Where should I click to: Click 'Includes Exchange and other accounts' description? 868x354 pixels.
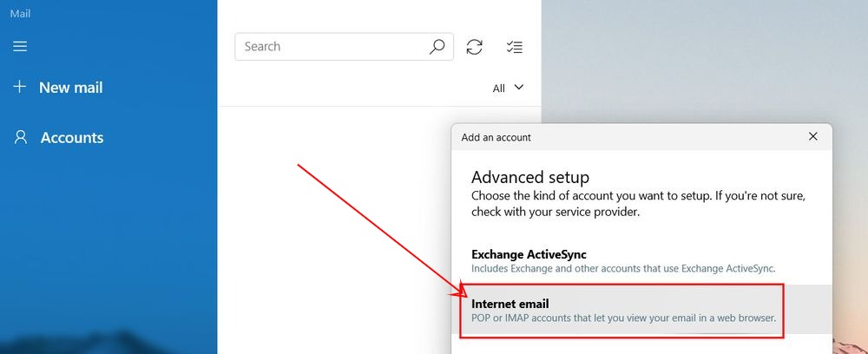coord(623,269)
